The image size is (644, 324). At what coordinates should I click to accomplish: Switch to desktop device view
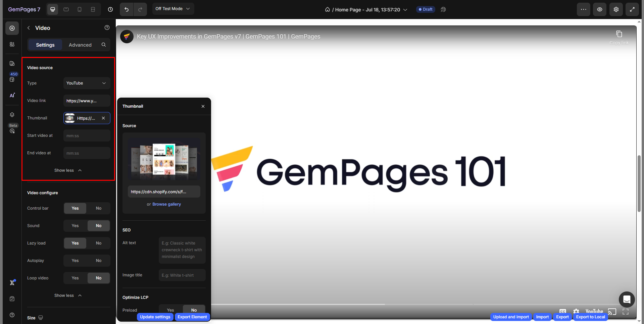point(53,9)
